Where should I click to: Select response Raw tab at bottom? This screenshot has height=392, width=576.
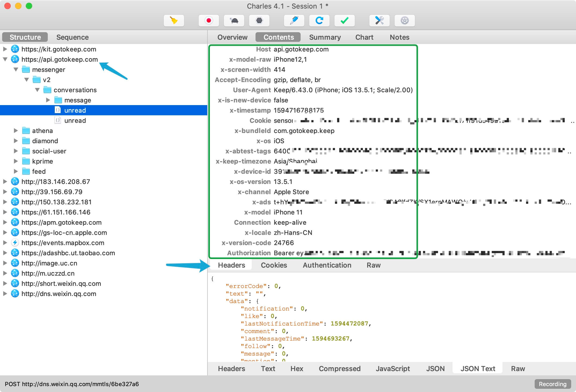point(518,369)
